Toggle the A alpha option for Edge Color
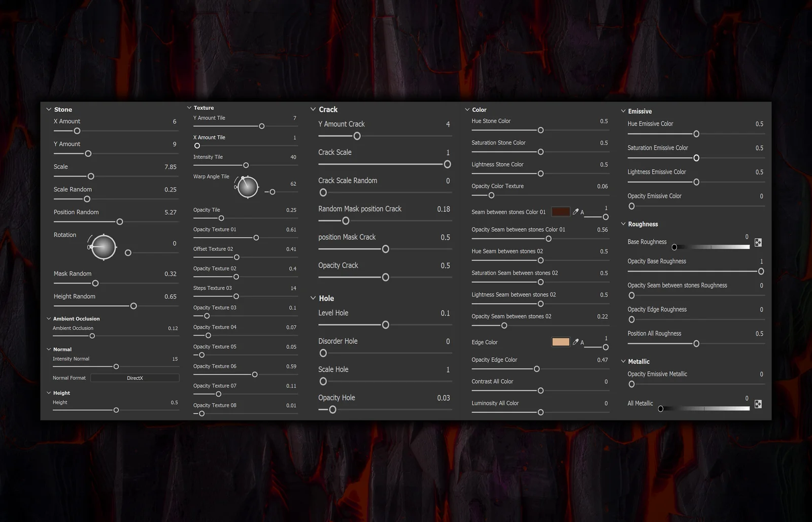This screenshot has height=522, width=812. [582, 342]
